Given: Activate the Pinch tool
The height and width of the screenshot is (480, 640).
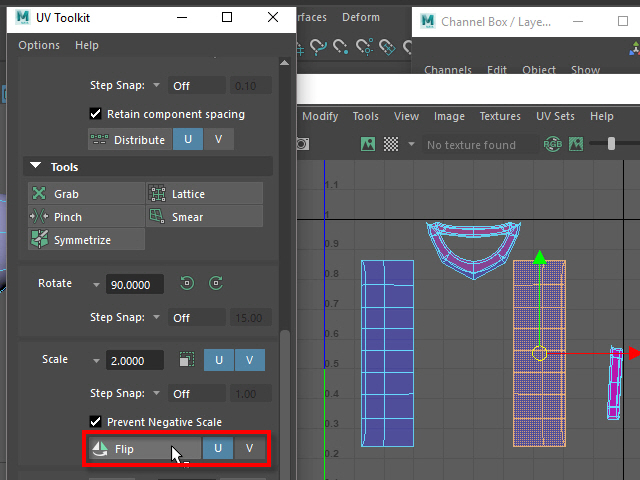Looking at the screenshot, I should point(86,217).
